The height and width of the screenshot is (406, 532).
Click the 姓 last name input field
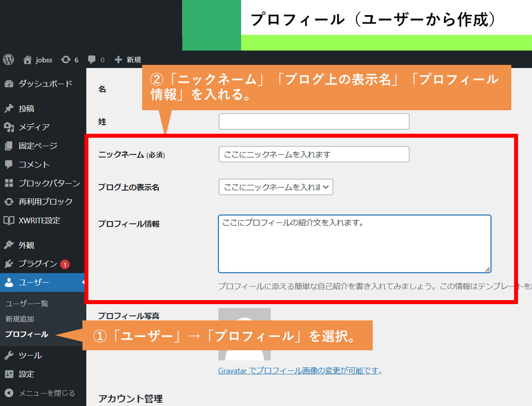pos(314,121)
